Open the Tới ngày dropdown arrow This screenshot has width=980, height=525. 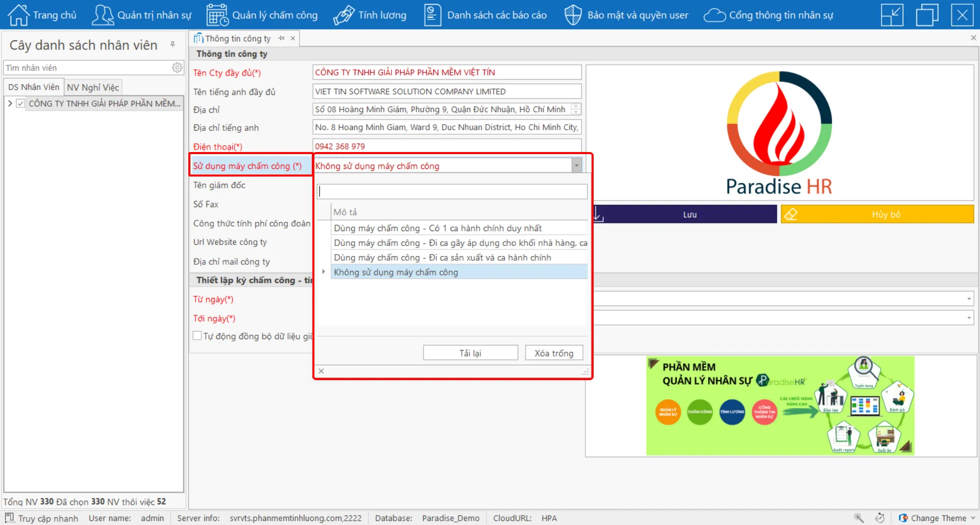point(969,318)
